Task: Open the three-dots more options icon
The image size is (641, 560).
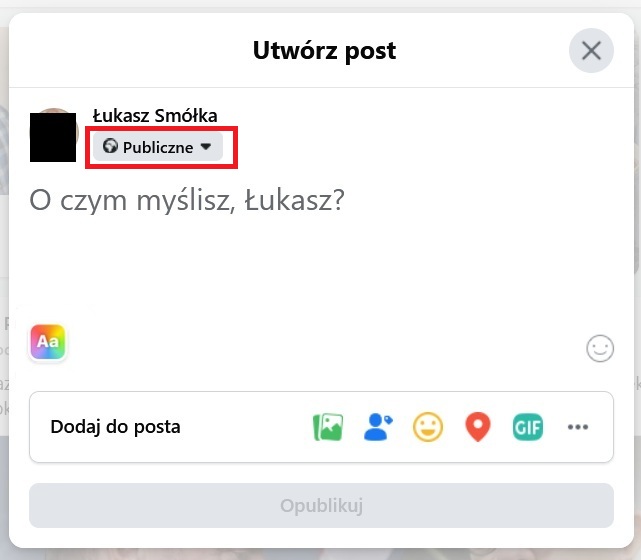Action: tap(578, 427)
